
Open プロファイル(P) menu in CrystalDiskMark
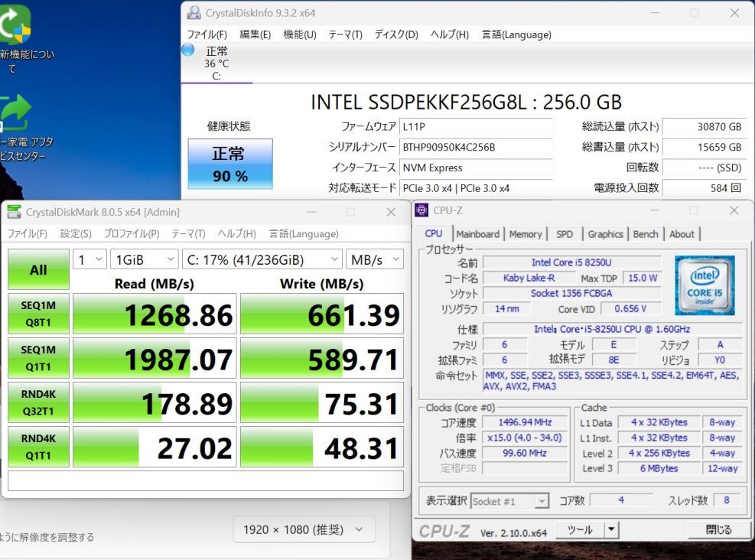[x=132, y=233]
